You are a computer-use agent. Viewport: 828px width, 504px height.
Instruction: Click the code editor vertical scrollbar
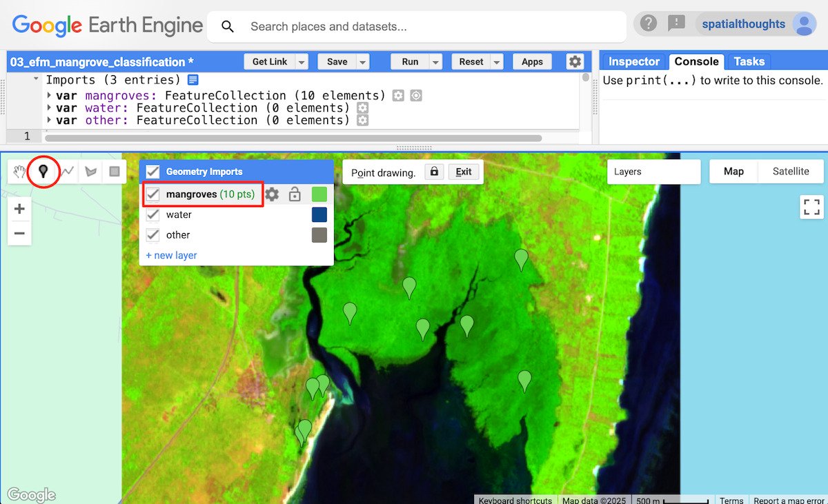tap(586, 77)
